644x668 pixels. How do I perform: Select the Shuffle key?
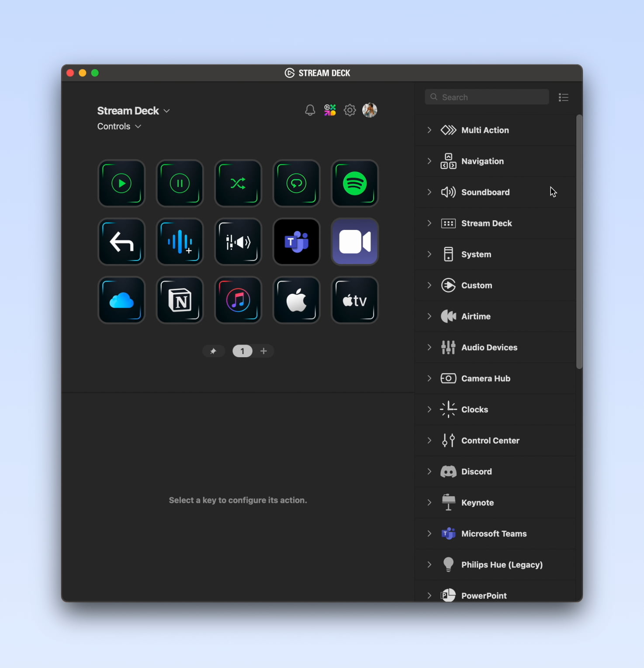pyautogui.click(x=238, y=184)
